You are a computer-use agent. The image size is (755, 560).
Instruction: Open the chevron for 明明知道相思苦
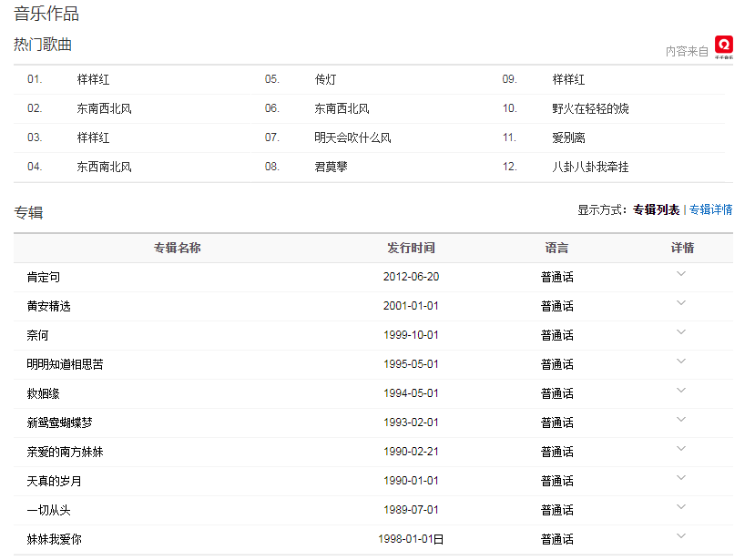point(681,361)
